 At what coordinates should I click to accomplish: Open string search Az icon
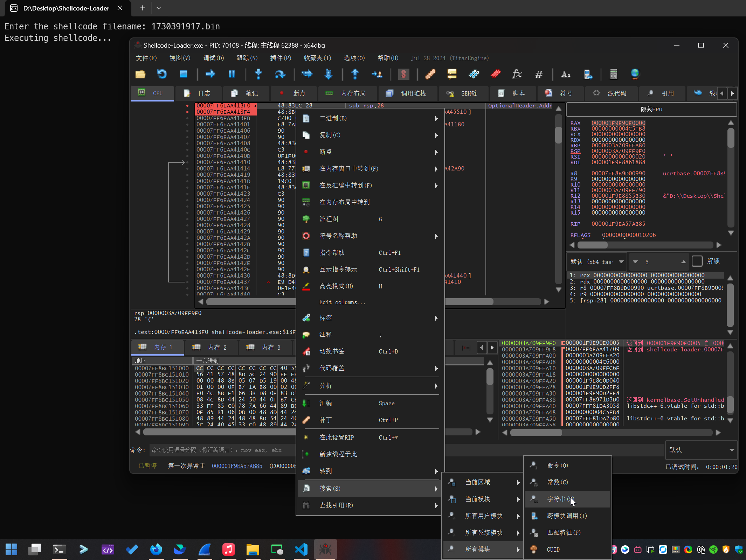(566, 74)
